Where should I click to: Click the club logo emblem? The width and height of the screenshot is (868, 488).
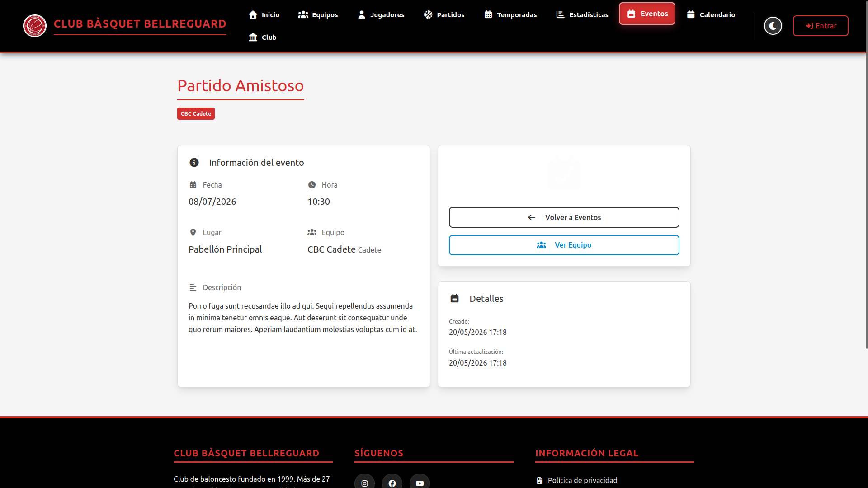coord(35,26)
